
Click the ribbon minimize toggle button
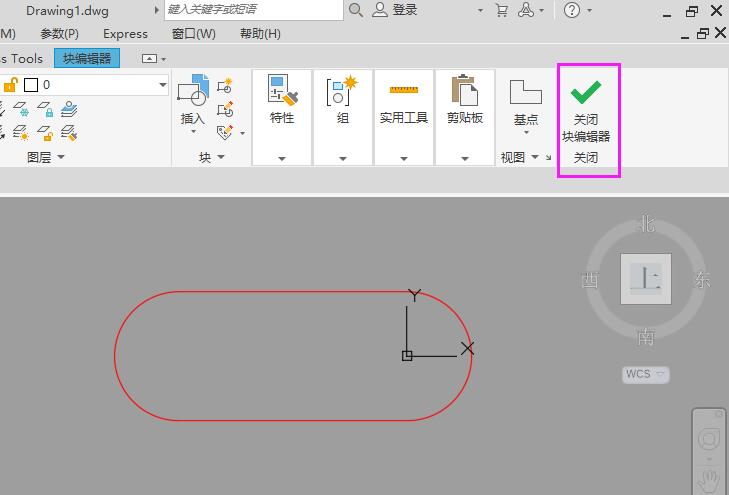149,59
